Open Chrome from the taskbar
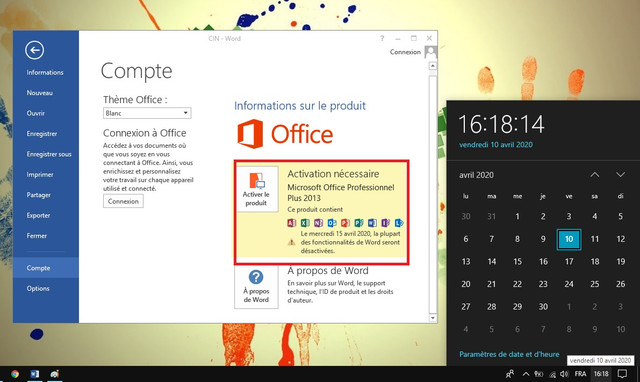 point(15,374)
